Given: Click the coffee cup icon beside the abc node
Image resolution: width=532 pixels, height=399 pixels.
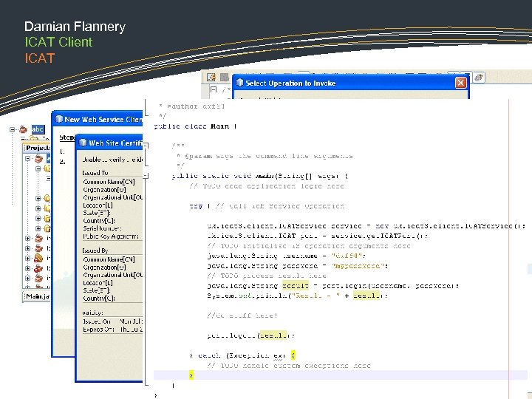Looking at the screenshot, I should (x=24, y=129).
